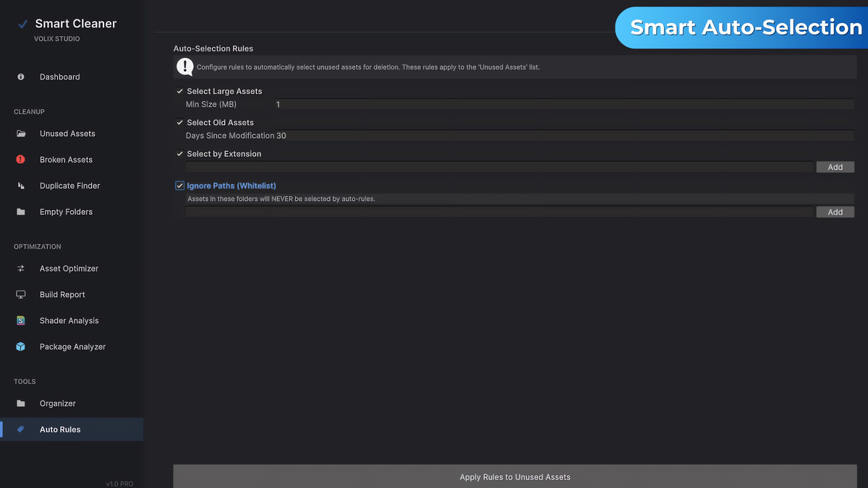
Task: Select the Duplicate Finder tool icon
Action: [x=20, y=186]
